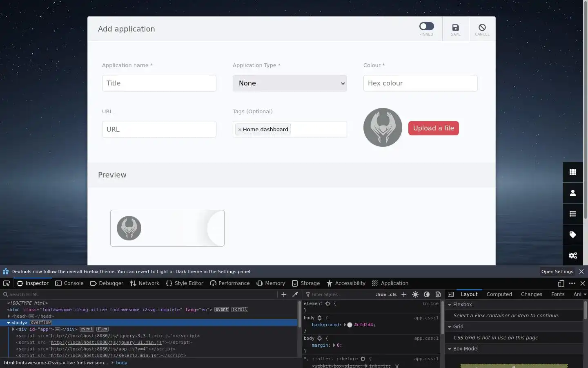Expand the background shorthand property arrow

coord(345,325)
